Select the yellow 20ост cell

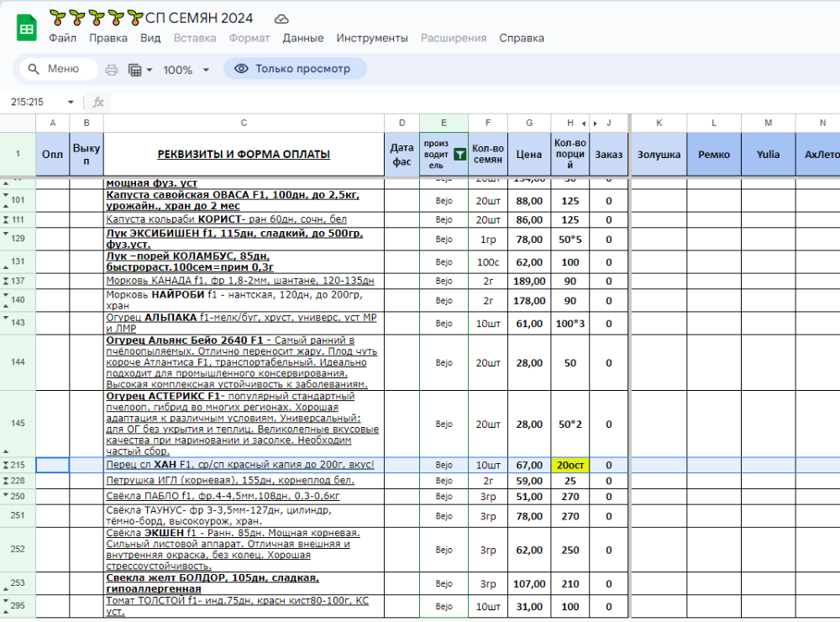coord(570,466)
